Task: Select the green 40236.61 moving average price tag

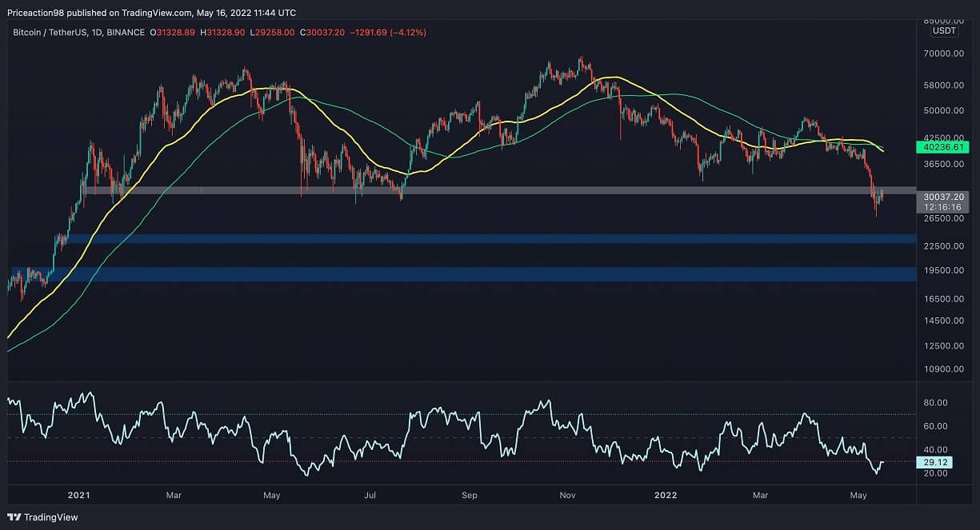Action: pyautogui.click(x=943, y=147)
